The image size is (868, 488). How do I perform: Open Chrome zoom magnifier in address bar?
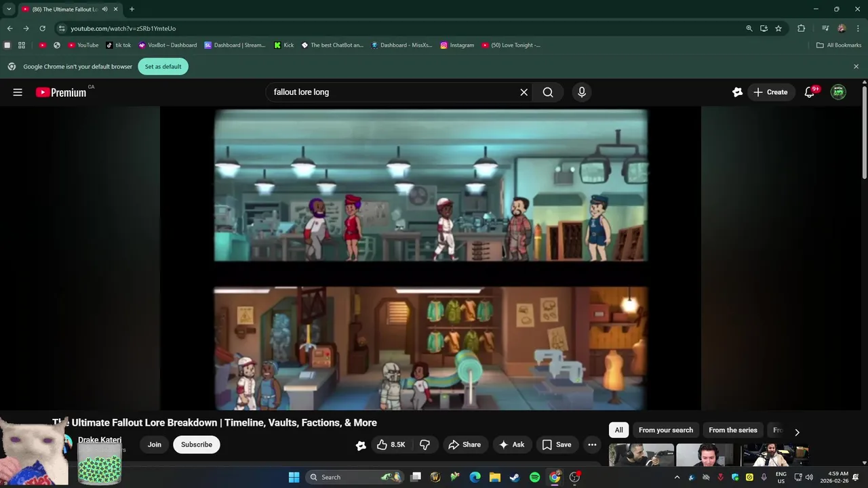coord(749,28)
